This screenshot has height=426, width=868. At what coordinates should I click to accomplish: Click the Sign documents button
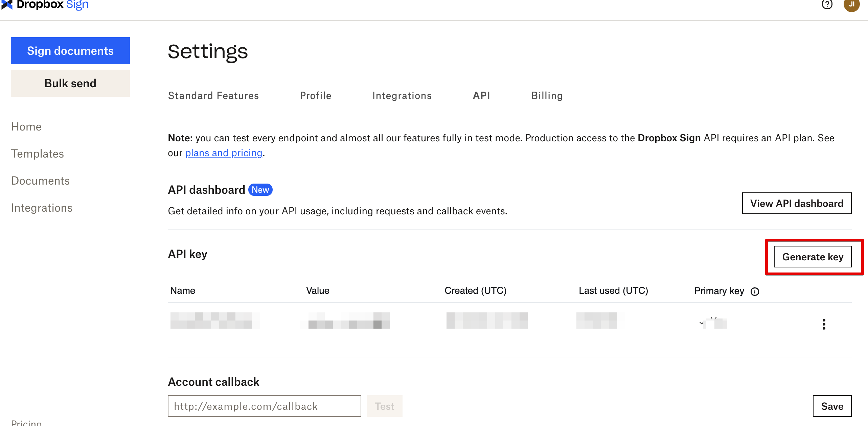pos(70,51)
